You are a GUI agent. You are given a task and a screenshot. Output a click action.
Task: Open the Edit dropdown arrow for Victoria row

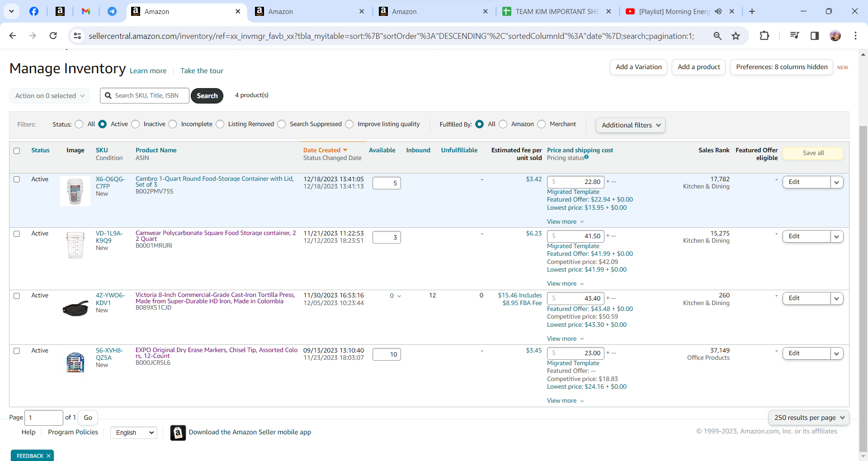pyautogui.click(x=837, y=298)
